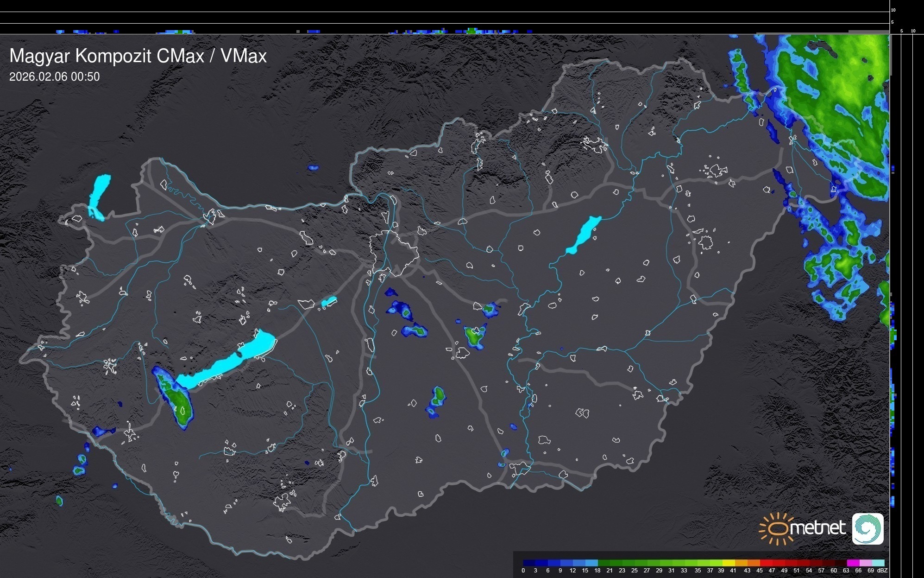Image resolution: width=924 pixels, height=578 pixels.
Task: Click the white Budapest city outline
Action: click(x=393, y=253)
